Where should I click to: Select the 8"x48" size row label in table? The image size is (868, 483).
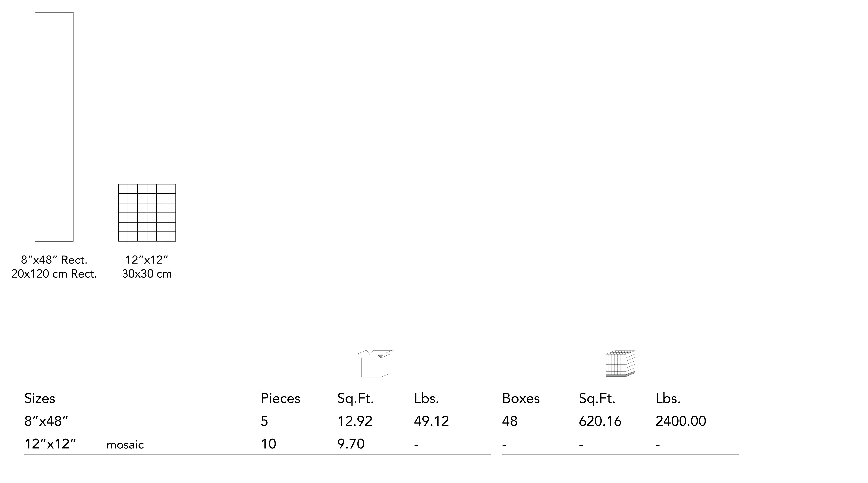pyautogui.click(x=46, y=421)
